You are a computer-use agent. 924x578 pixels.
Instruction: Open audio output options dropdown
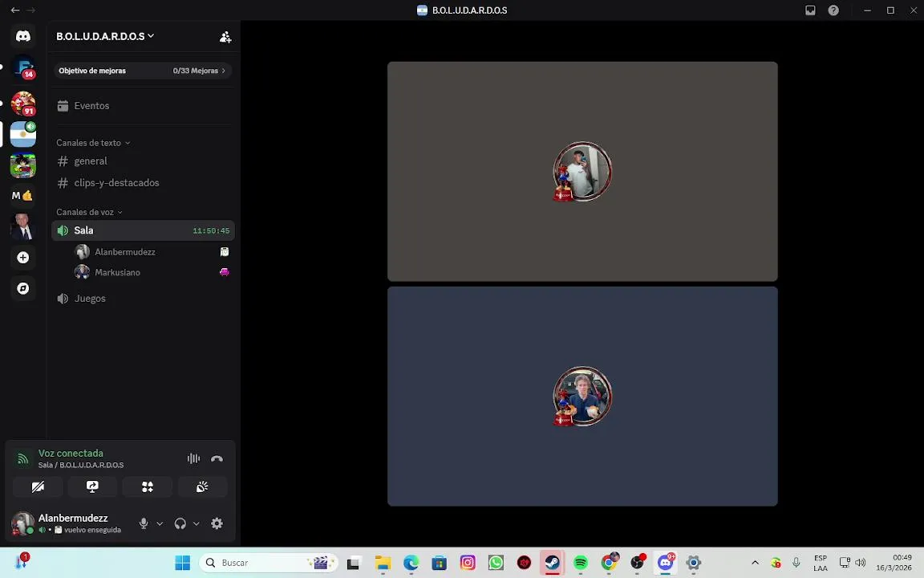coord(197,523)
